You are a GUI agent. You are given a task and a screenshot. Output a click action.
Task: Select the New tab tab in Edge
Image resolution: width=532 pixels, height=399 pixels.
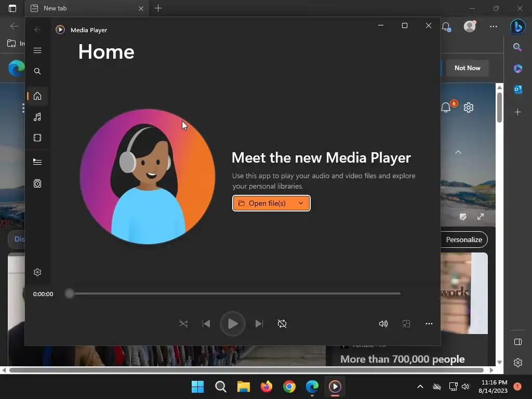[x=87, y=8]
